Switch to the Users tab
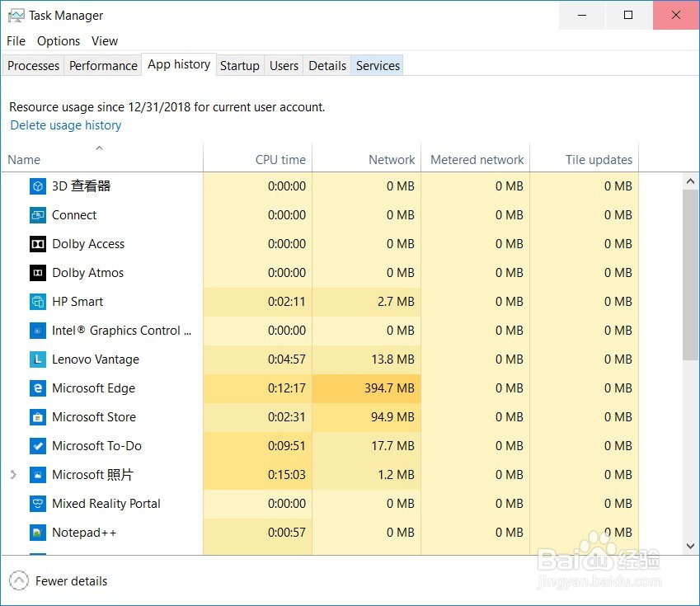The width and height of the screenshot is (700, 606). [x=284, y=66]
